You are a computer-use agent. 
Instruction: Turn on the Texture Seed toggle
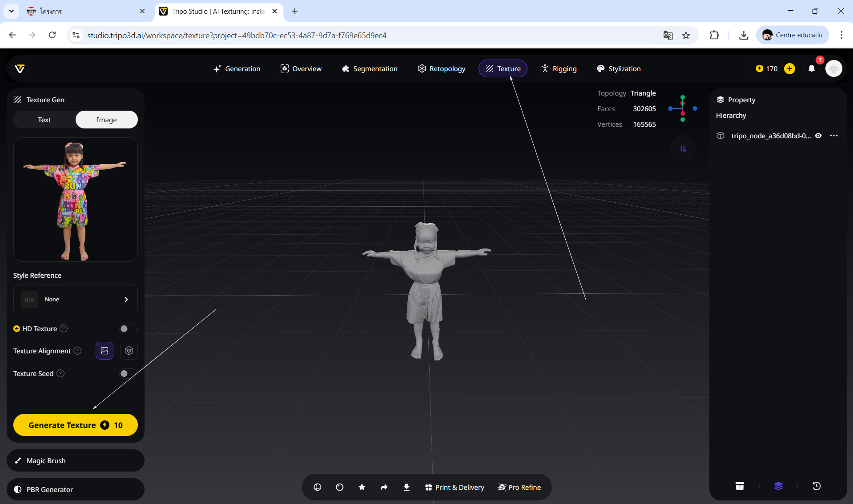128,373
